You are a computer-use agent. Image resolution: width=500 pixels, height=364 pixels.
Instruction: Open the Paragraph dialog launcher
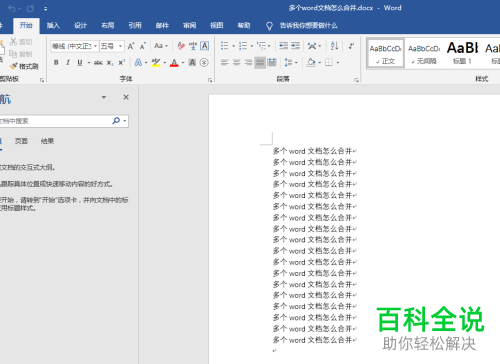[x=356, y=80]
